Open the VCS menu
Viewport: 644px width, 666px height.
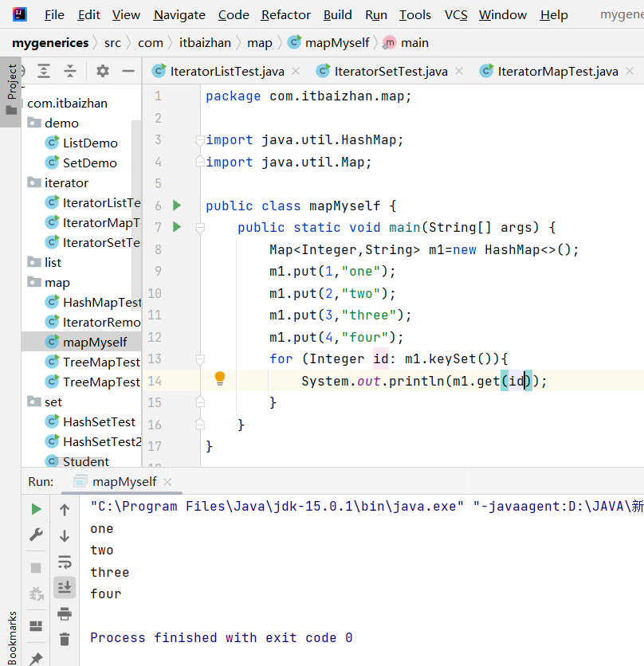(x=456, y=15)
